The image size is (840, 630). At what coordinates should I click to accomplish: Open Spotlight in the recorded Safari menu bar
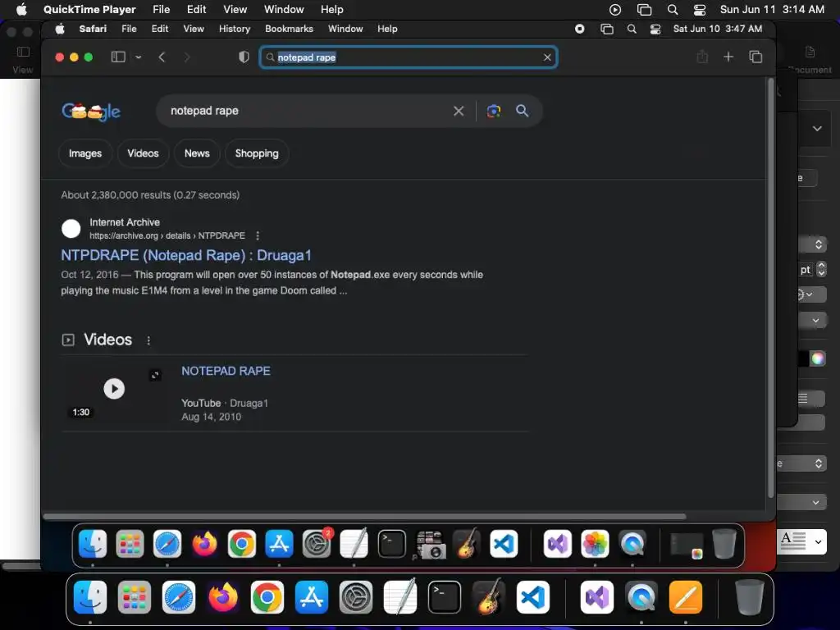632,29
